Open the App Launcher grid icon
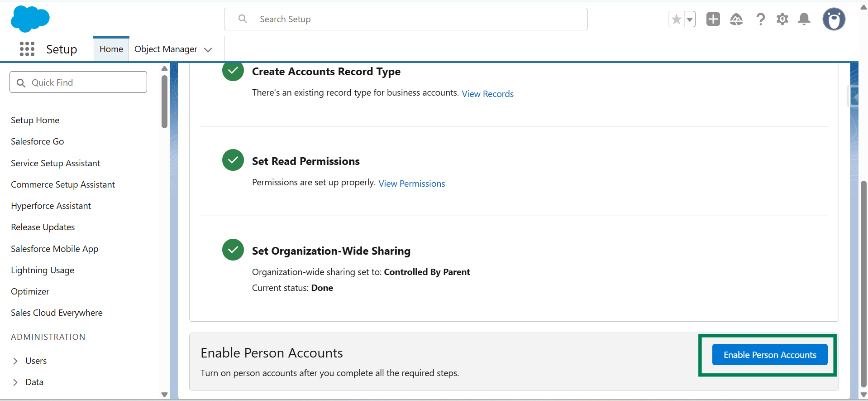The width and height of the screenshot is (868, 401). 27,49
